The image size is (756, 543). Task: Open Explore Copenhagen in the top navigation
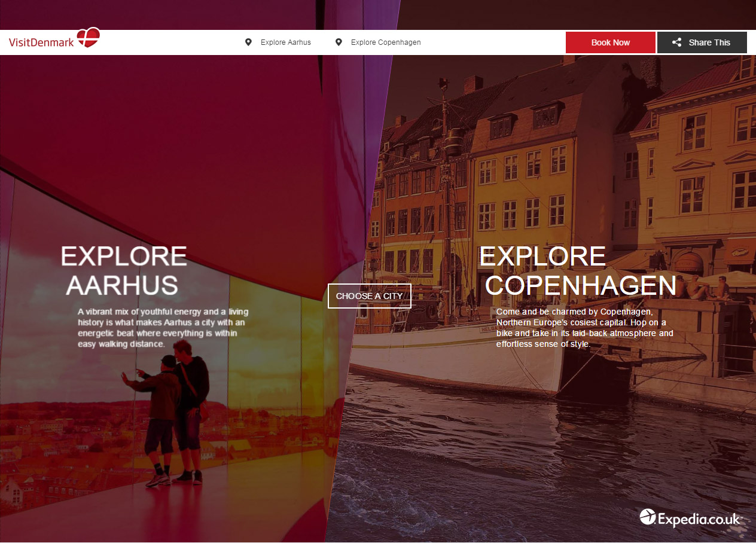386,42
